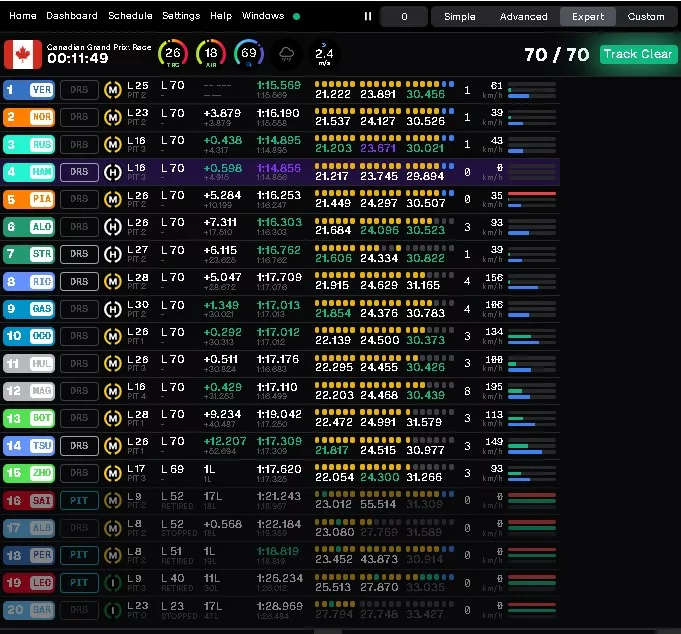Click RUS medium tyre compound icon

[x=113, y=145]
